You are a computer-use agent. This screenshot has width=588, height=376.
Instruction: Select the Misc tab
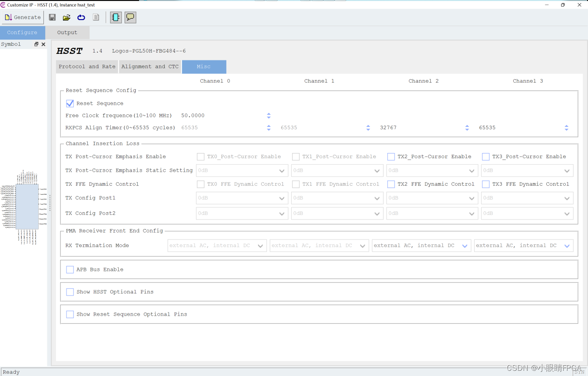coord(204,67)
